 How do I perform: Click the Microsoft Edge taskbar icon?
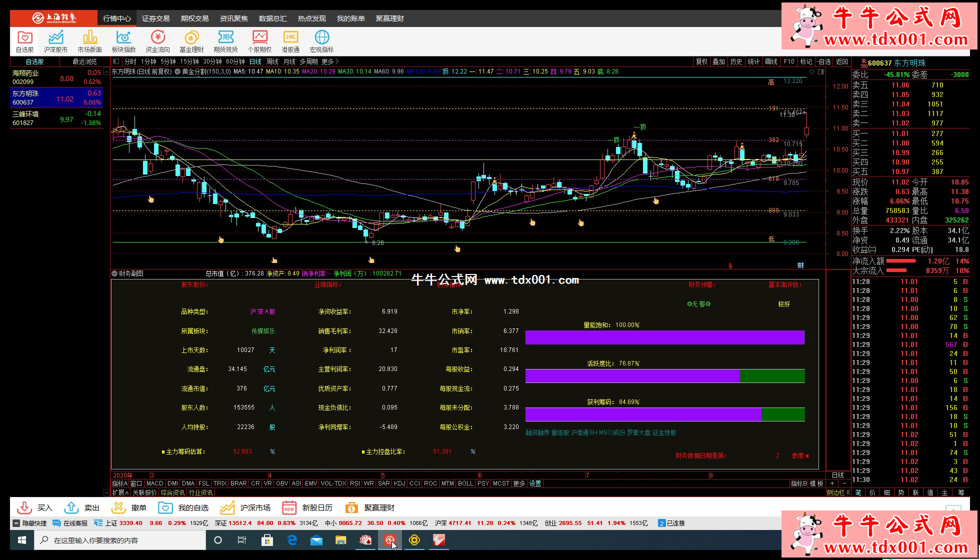(x=292, y=540)
